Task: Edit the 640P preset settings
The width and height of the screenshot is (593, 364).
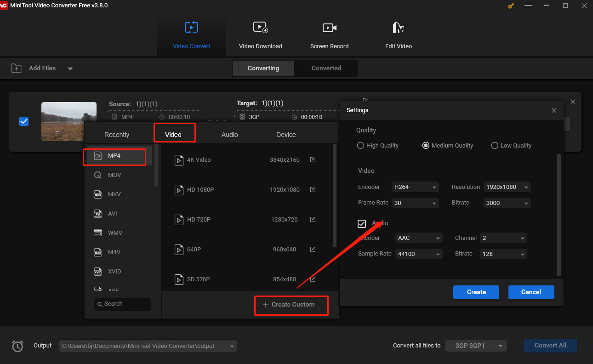Action: [x=313, y=250]
